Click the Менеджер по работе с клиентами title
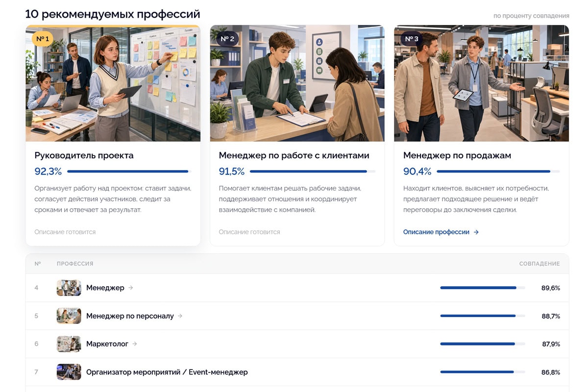The height and width of the screenshot is (392, 588). pos(294,155)
